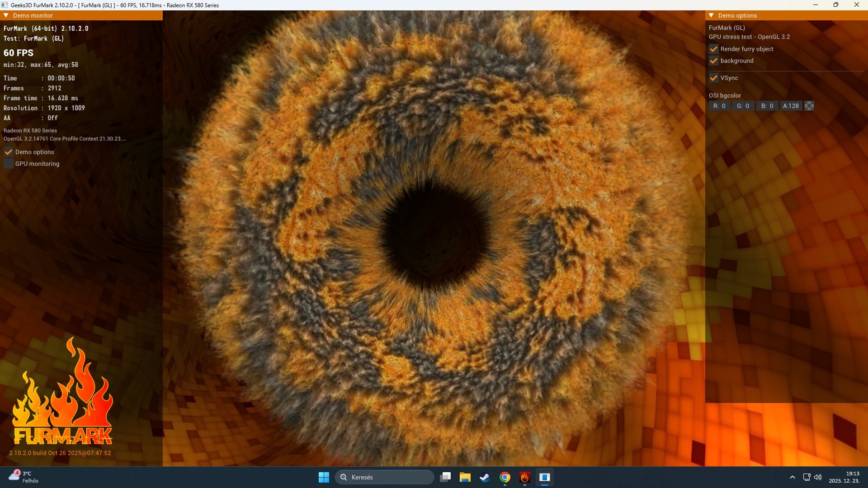Collapse the Demo monitor panel triangle
Image resolution: width=868 pixels, height=488 pixels.
tap(6, 15)
